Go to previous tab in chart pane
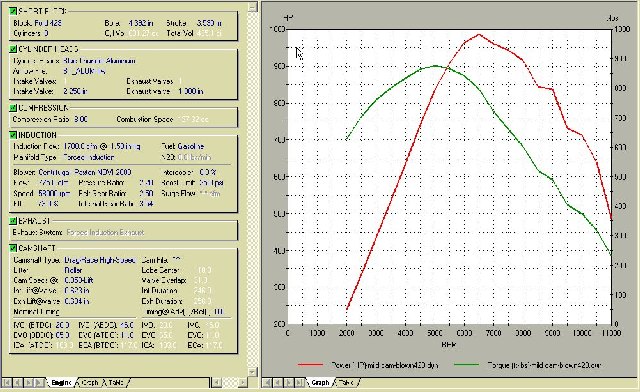 (x=278, y=383)
